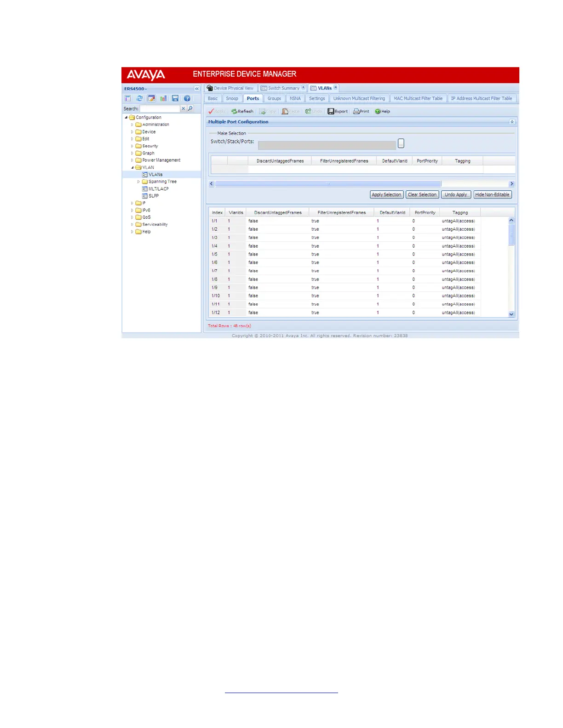This screenshot has height=728, width=563.
Task: Click the Copy toolbar button
Action: tap(268, 111)
